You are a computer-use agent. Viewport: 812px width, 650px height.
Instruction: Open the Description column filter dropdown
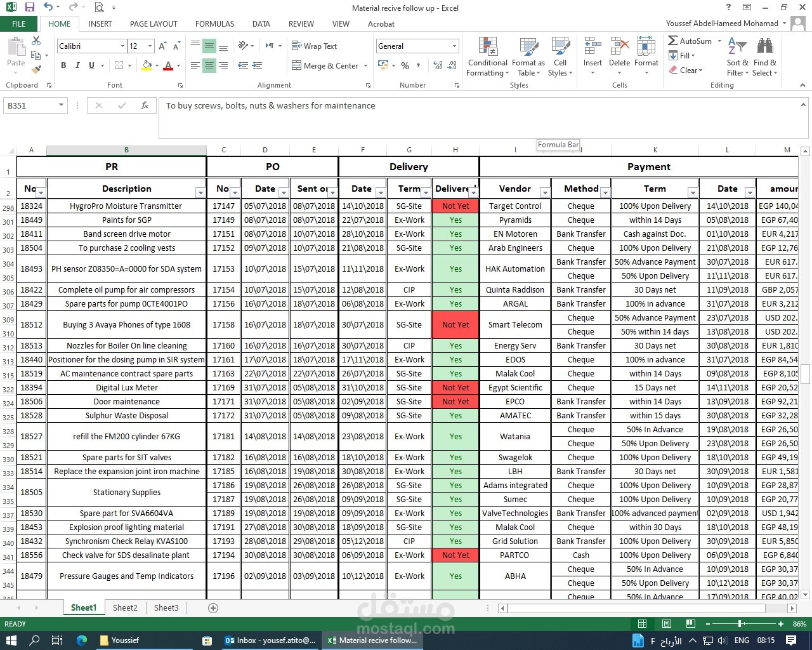click(200, 192)
